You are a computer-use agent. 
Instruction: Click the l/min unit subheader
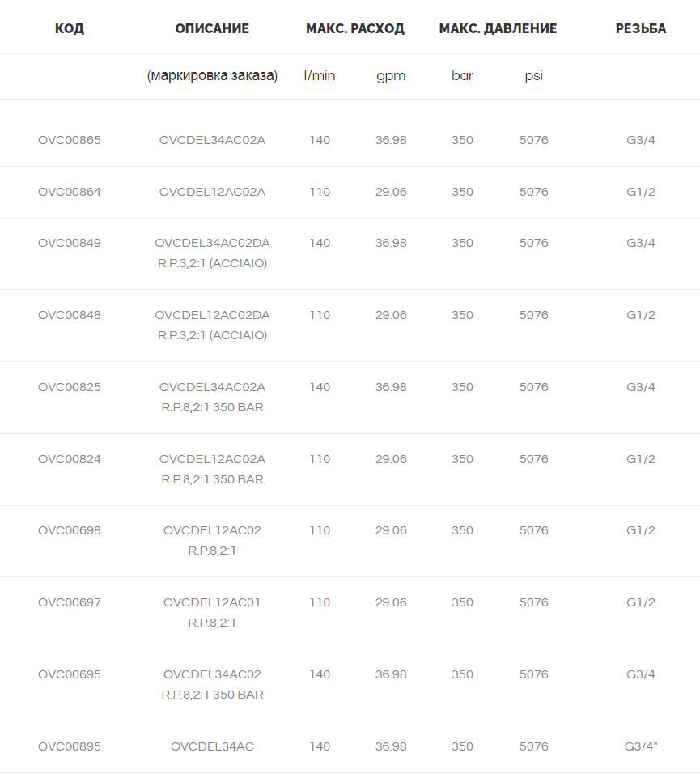click(x=320, y=76)
